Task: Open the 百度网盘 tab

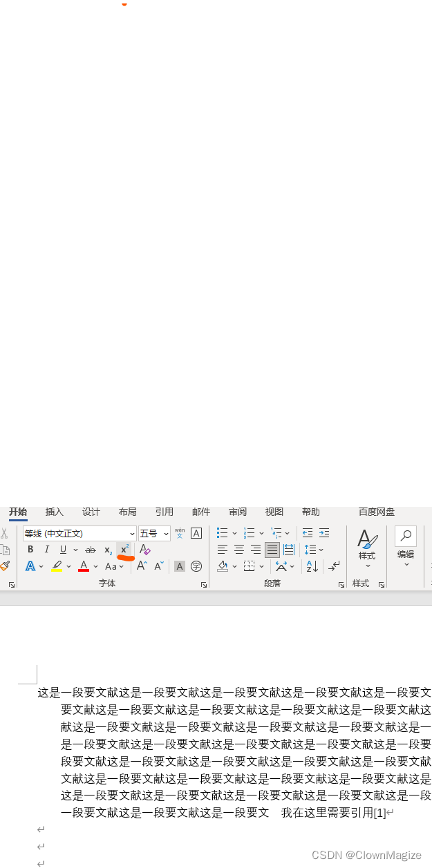Action: point(377,512)
